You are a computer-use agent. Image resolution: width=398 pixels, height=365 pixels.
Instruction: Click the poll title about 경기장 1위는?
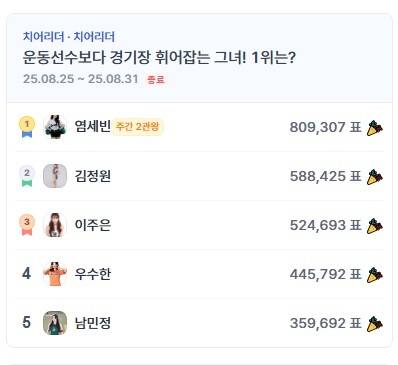click(159, 58)
